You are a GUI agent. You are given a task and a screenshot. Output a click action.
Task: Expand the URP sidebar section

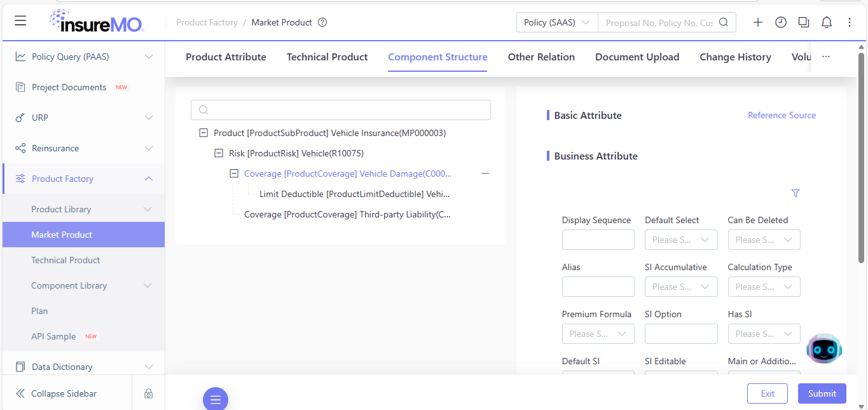coord(149,118)
